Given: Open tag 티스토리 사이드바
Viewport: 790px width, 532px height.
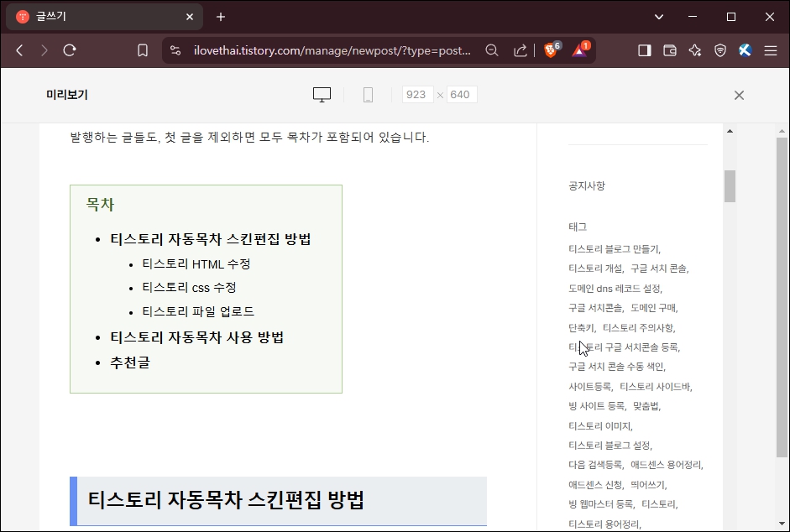Looking at the screenshot, I should point(655,386).
